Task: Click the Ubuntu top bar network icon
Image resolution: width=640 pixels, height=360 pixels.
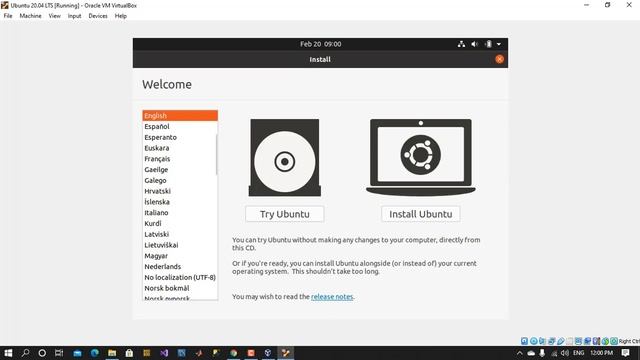Action: point(461,44)
